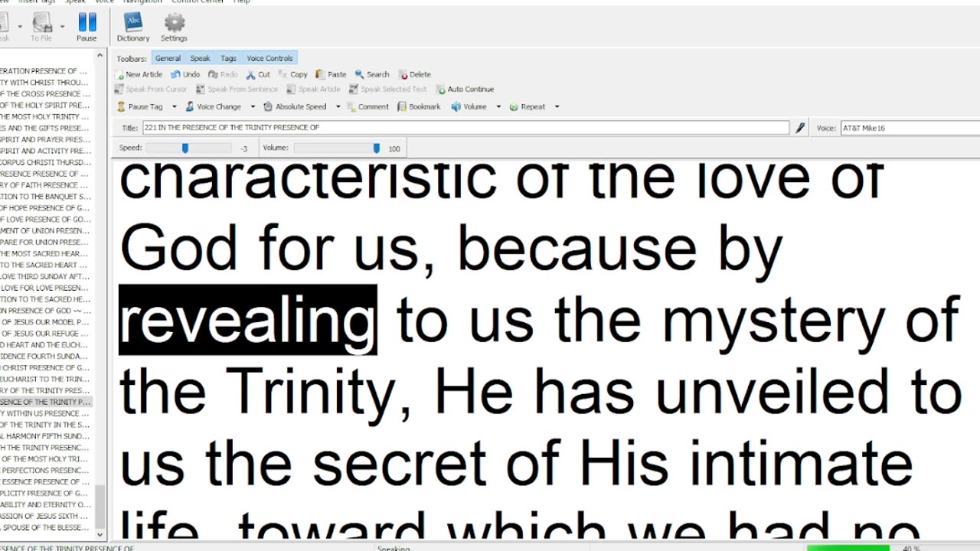The image size is (980, 551).
Task: Click the pencil icon beside the title field
Action: (x=800, y=128)
